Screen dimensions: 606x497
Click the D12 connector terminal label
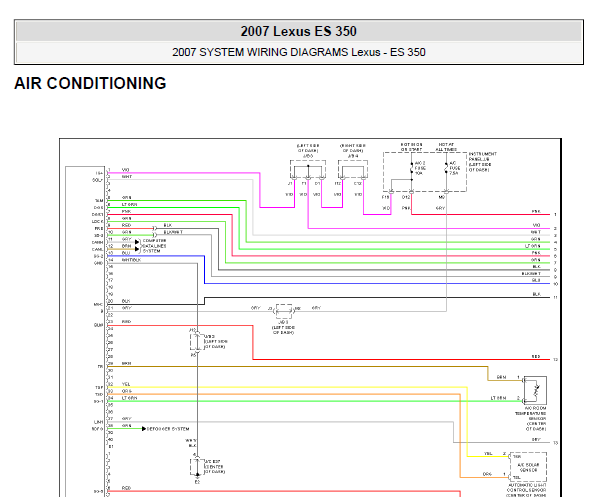(405, 197)
